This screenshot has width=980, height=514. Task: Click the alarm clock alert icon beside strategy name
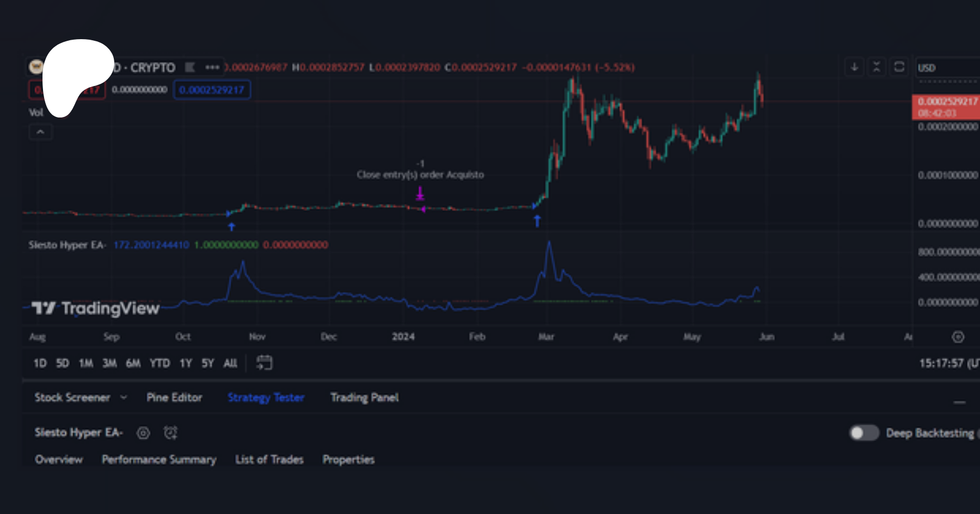pyautogui.click(x=170, y=433)
